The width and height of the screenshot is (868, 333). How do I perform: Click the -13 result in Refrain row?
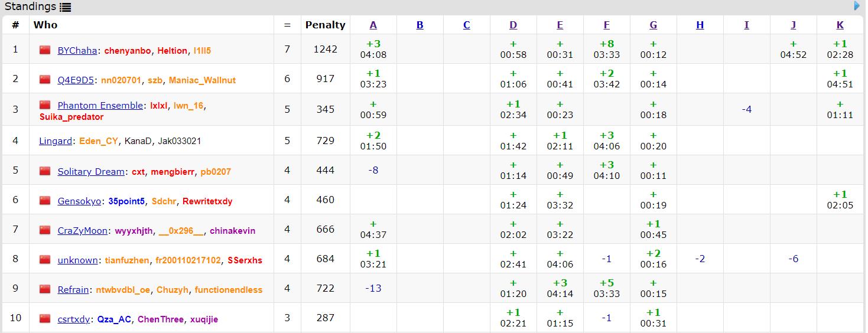(x=373, y=288)
